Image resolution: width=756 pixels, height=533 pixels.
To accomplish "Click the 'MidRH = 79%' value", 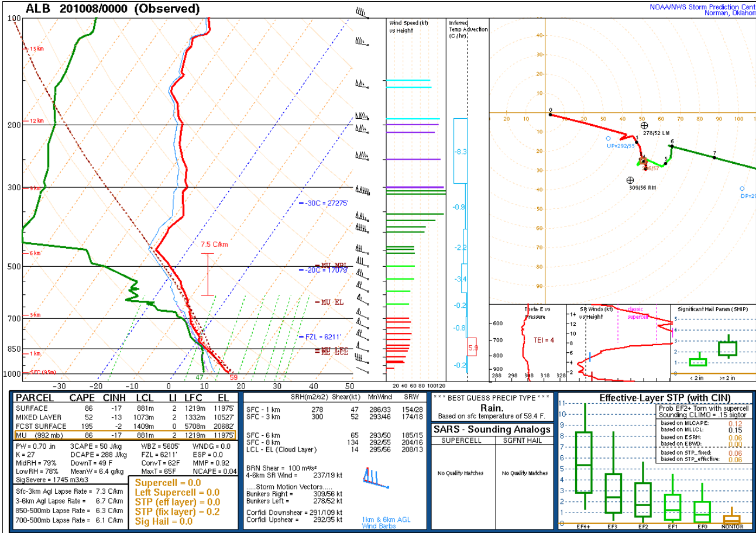I will [36, 463].
